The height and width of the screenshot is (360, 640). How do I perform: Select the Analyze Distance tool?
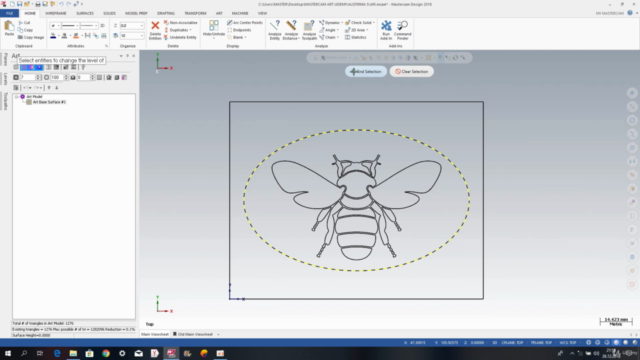click(291, 30)
